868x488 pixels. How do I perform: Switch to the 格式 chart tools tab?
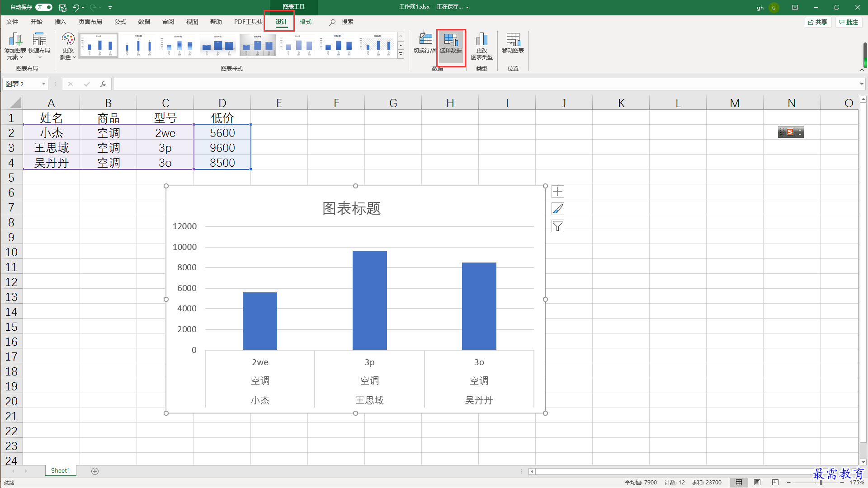click(306, 22)
